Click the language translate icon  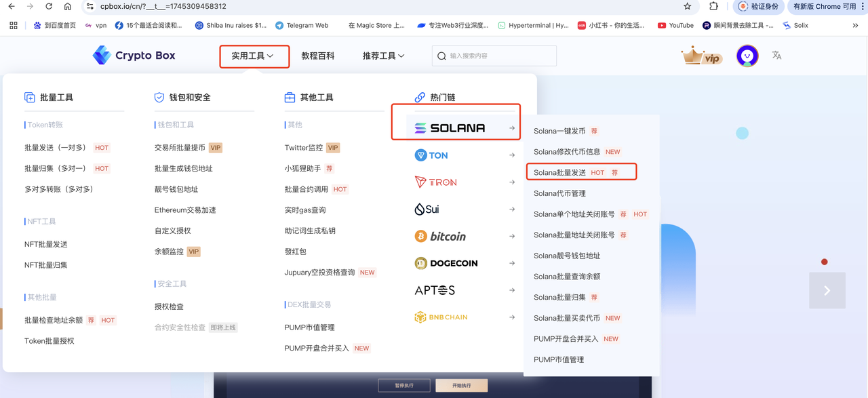click(776, 56)
